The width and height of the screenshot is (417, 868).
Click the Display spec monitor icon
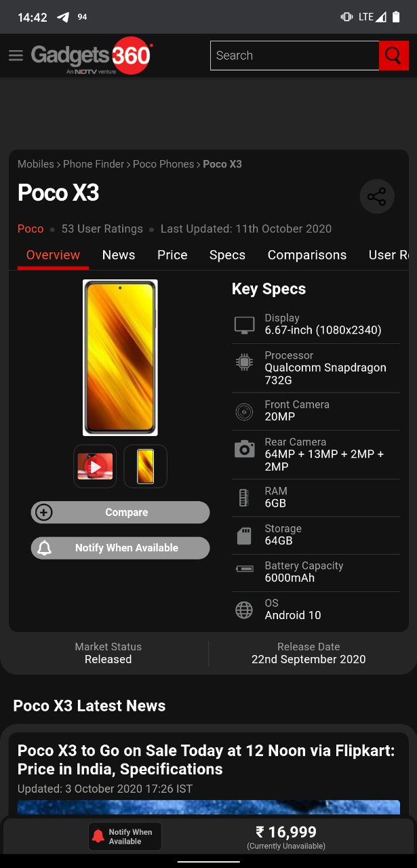click(244, 325)
